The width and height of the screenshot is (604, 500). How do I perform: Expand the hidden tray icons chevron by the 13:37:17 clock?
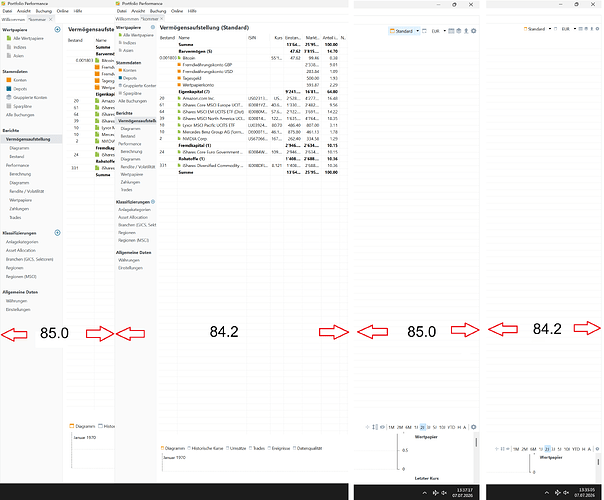pos(424,493)
